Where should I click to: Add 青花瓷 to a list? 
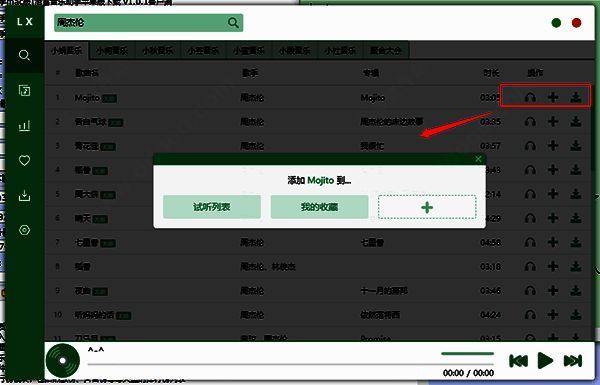pos(553,145)
